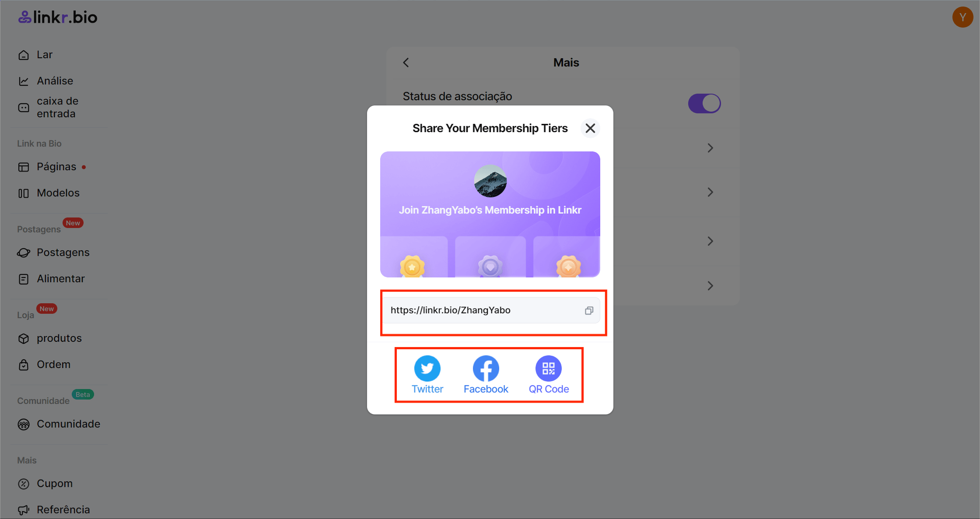Click the membership URL input field
980x519 pixels.
pyautogui.click(x=490, y=310)
